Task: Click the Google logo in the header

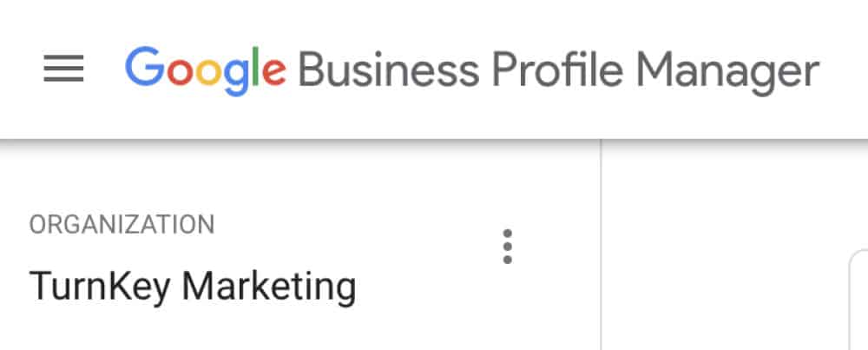Action: coord(206,71)
